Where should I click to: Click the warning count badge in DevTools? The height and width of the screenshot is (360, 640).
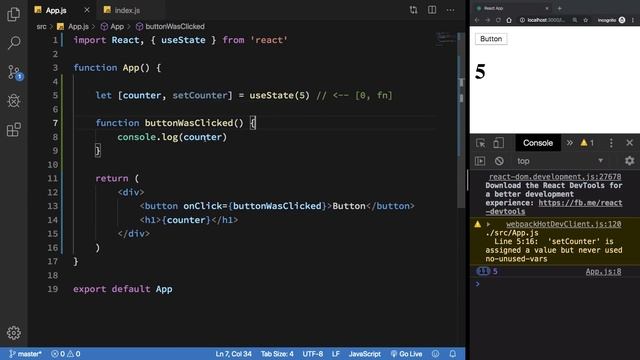(x=587, y=143)
